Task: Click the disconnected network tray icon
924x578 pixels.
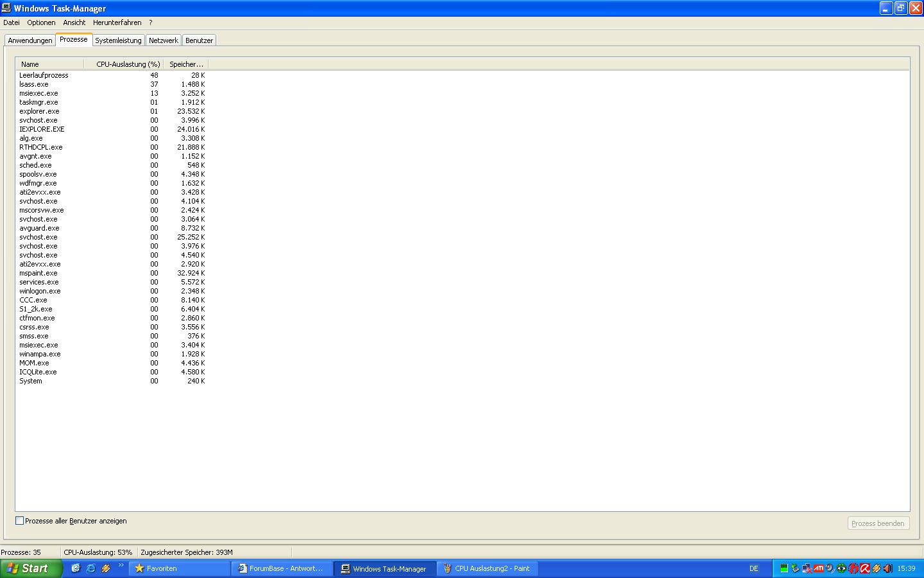Action: (x=807, y=568)
